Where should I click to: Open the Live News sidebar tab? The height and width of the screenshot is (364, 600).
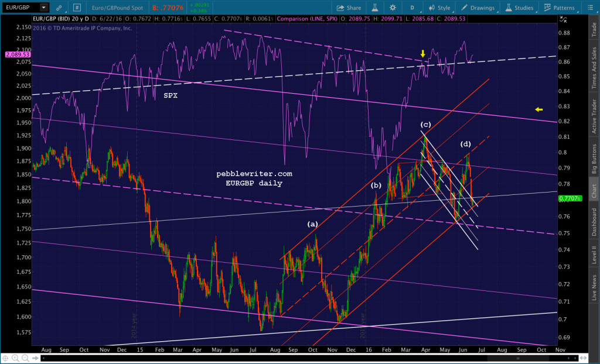594,287
